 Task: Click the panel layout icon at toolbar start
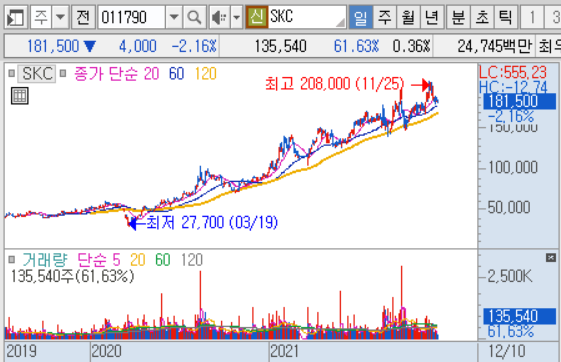[x=16, y=17]
